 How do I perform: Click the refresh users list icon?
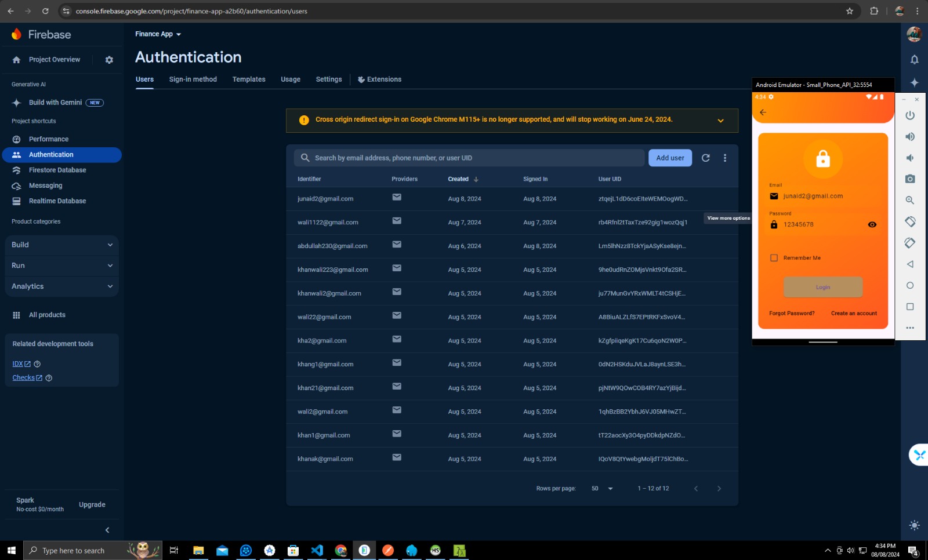(705, 158)
